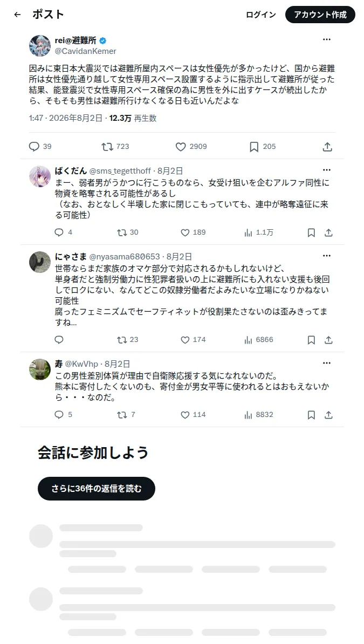The height and width of the screenshot is (644, 364).
Task: Open the @CavidanKemer profile link
Action: point(85,51)
